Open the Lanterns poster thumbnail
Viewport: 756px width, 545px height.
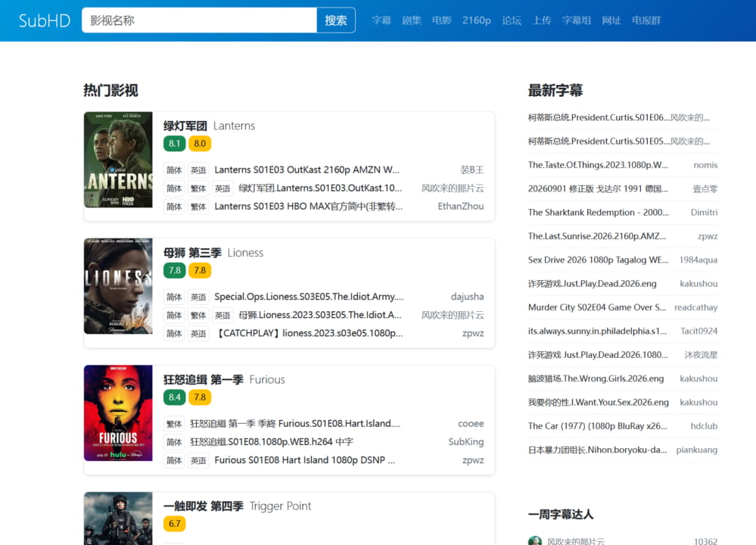[x=118, y=160]
